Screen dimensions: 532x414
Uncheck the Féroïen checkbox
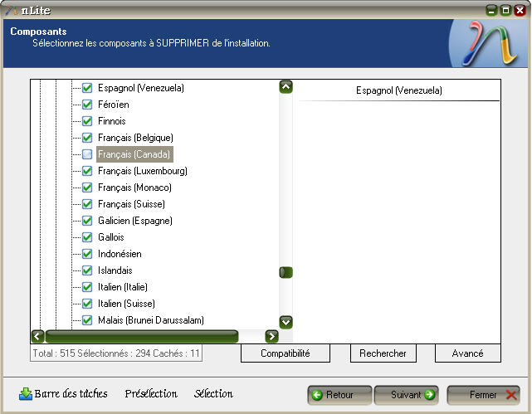tap(87, 105)
